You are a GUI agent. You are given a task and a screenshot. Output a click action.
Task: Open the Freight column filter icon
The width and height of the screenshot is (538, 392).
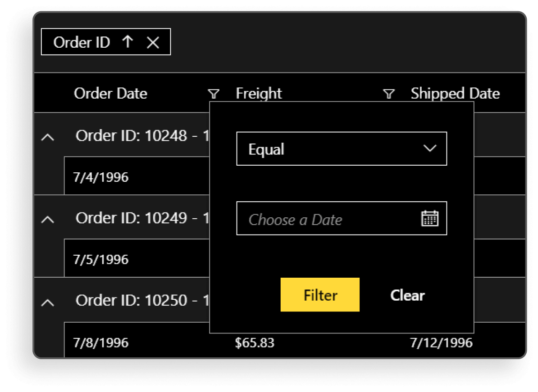pos(388,94)
